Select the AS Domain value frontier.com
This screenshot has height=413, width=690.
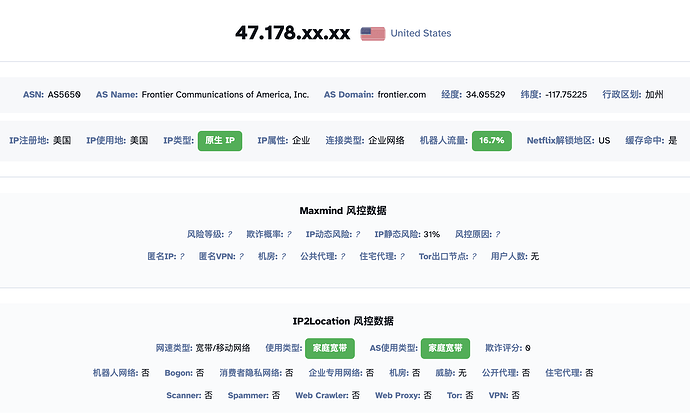(x=402, y=95)
